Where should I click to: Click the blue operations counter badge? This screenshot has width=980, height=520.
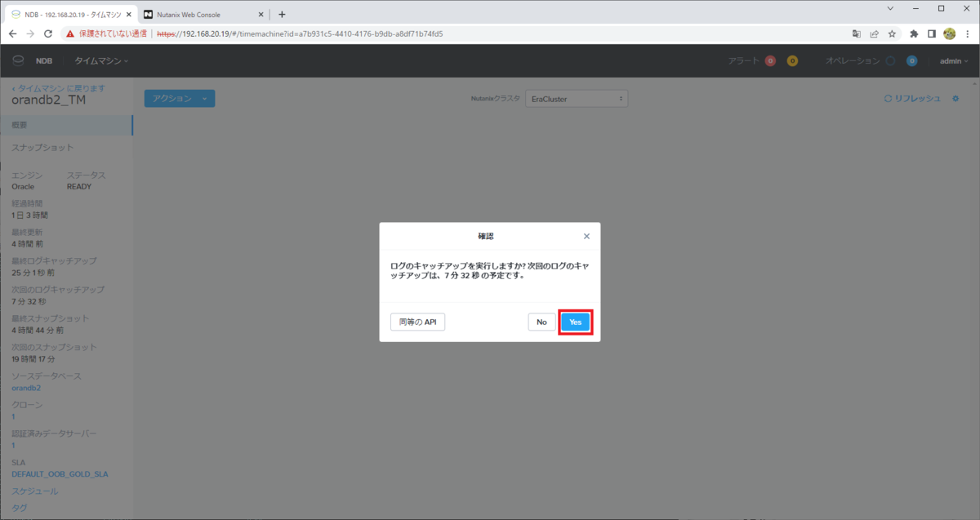click(911, 60)
